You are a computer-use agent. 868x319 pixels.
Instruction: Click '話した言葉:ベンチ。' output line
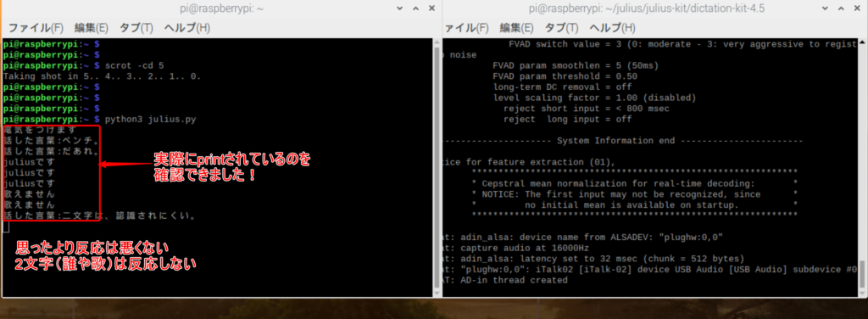click(x=52, y=141)
